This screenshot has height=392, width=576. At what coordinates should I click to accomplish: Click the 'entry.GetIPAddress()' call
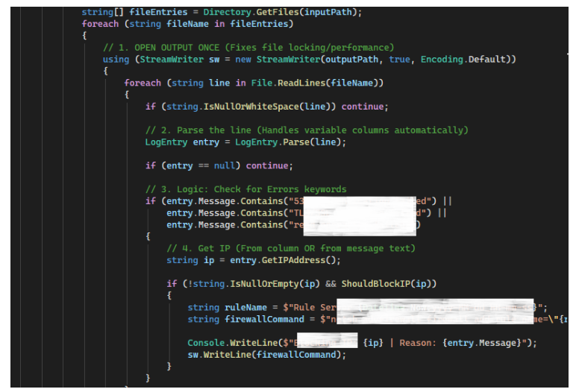(x=283, y=260)
